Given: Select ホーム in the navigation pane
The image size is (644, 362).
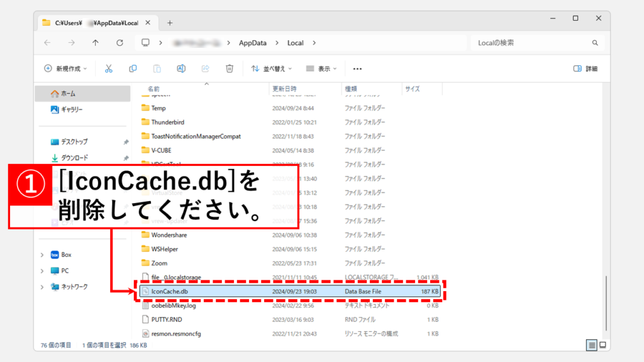Looking at the screenshot, I should coord(68,94).
